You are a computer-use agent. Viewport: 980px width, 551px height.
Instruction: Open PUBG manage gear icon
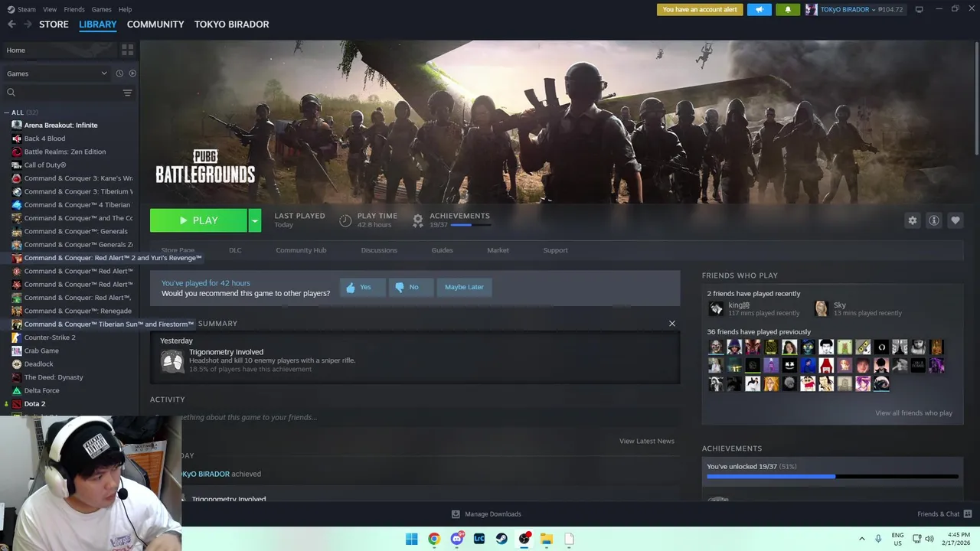(912, 220)
